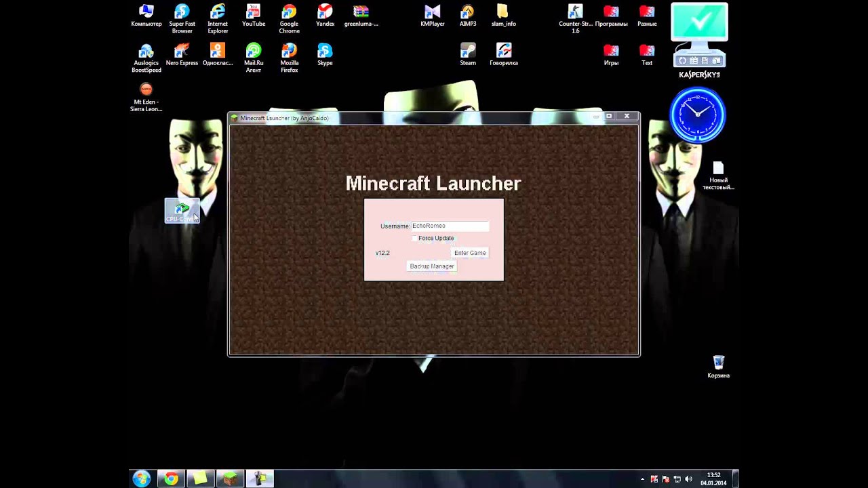This screenshot has width=868, height=488.
Task: Close the Minecraft Launcher window
Action: coord(627,117)
